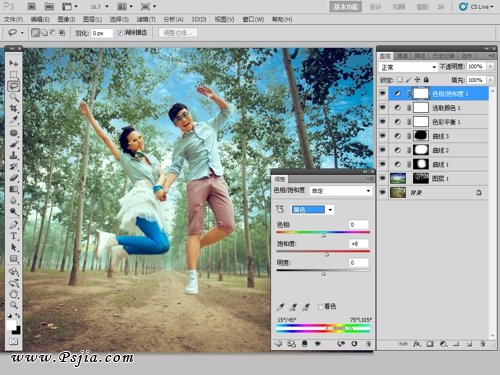Select the Horizontal Type tool
Screen dimensions: 500x375
coord(14,236)
